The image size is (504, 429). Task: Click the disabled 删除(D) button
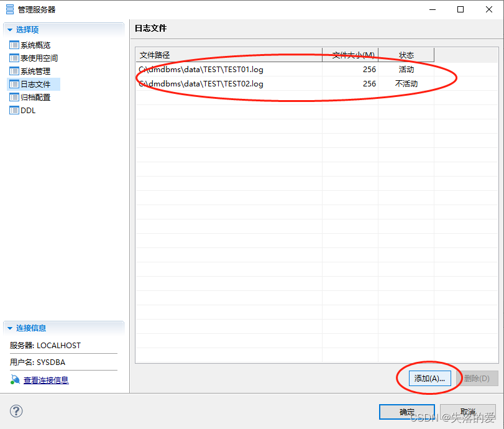pos(477,378)
